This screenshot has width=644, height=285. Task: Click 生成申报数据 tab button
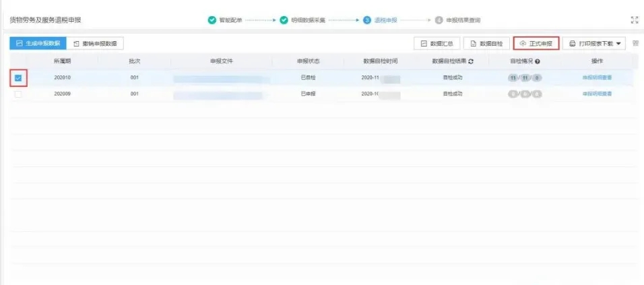click(38, 43)
